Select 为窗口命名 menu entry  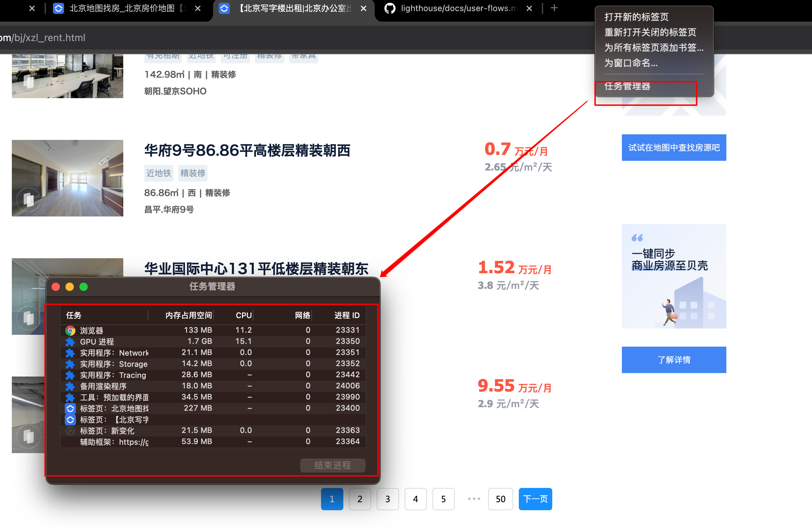631,63
